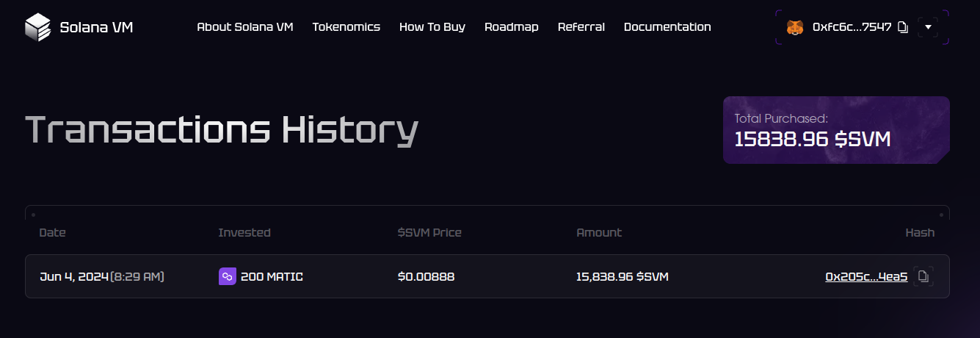Open the Referral page
The image size is (980, 338).
click(x=581, y=27)
